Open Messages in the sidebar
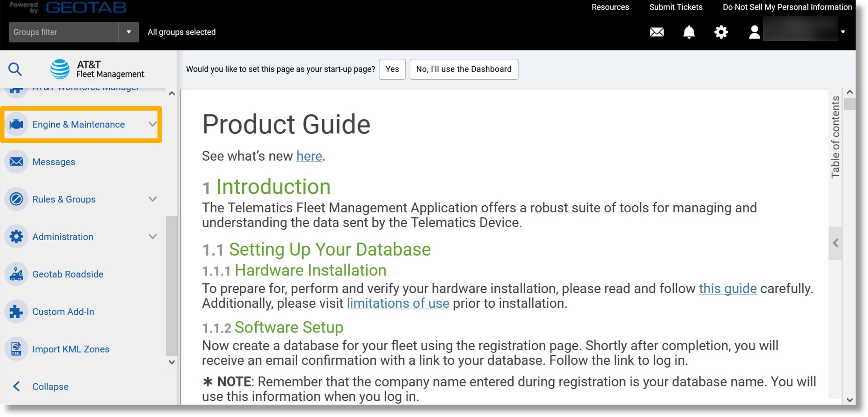 coord(54,162)
